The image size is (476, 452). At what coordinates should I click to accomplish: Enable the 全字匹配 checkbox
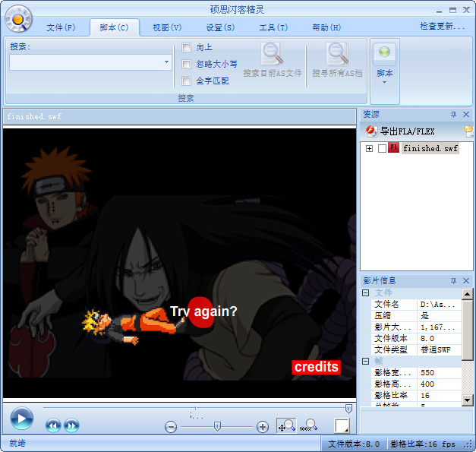point(186,81)
